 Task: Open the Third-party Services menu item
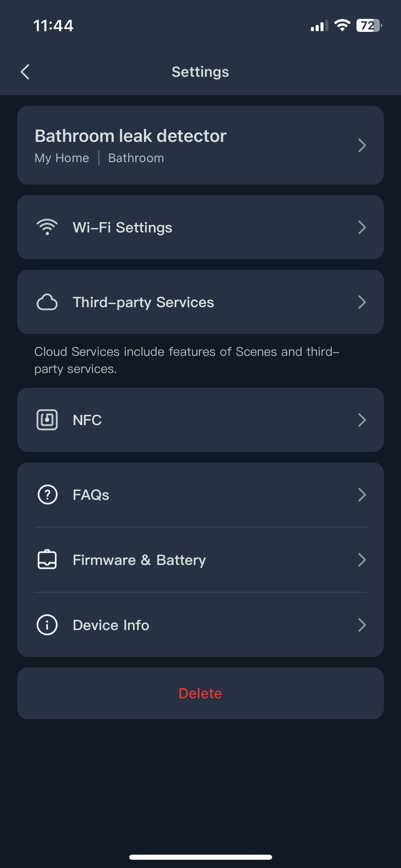pyautogui.click(x=143, y=302)
